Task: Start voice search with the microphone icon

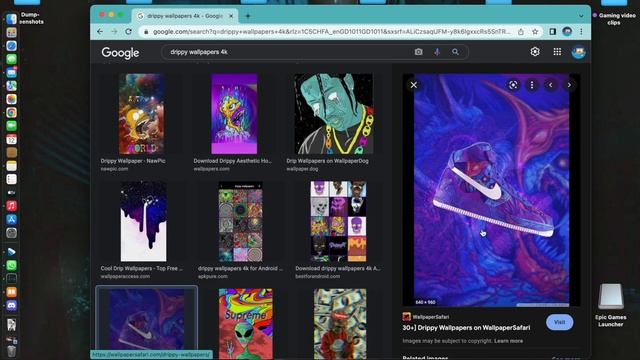Action: [x=437, y=52]
